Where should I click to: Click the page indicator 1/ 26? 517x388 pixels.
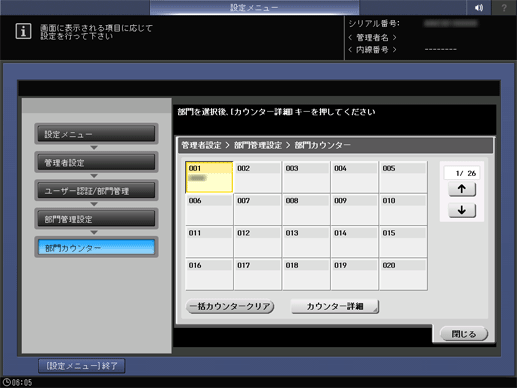click(x=462, y=173)
